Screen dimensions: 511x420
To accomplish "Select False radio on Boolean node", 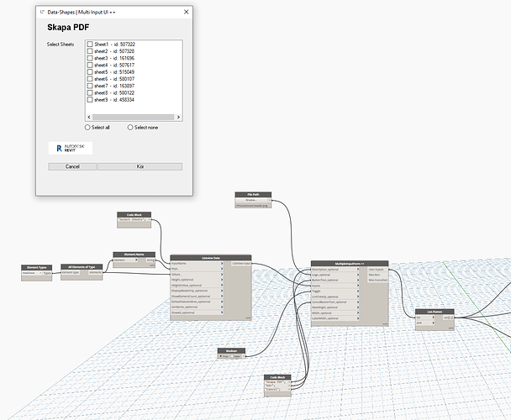I will [232, 356].
